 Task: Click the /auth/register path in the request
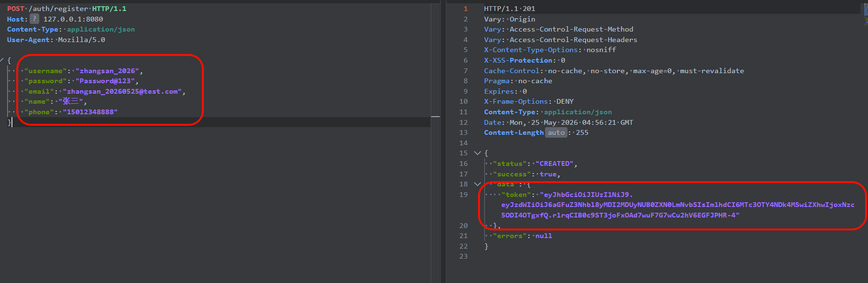[x=58, y=9]
